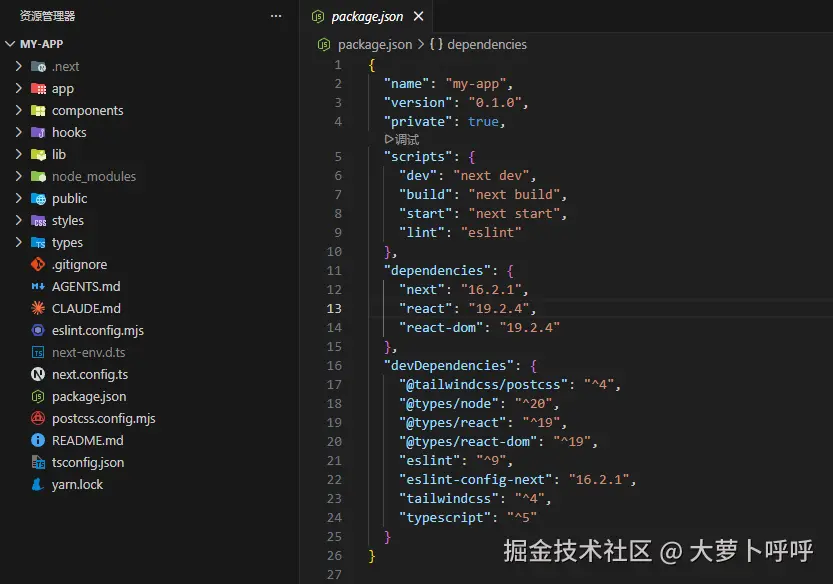Screen dimensions: 833x584
Task: Expand the hooks folder chevron
Action: [x=19, y=132]
